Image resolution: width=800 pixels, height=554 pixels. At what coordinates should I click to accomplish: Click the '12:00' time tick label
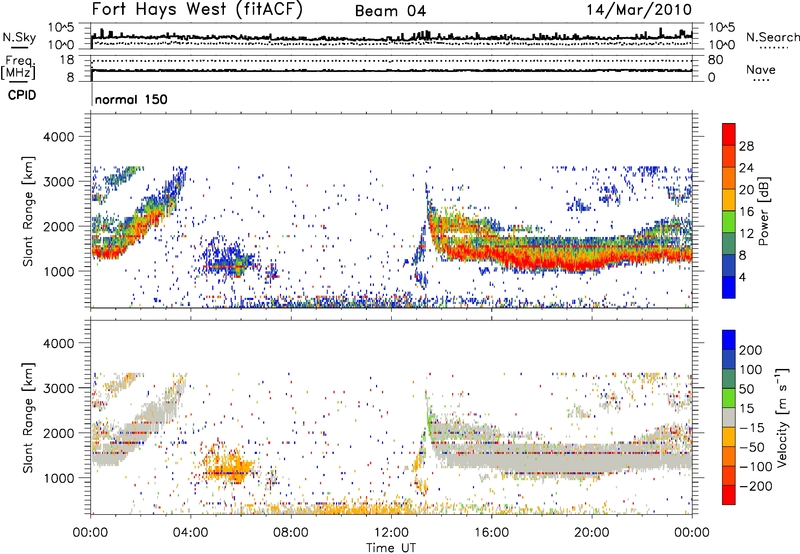click(391, 533)
